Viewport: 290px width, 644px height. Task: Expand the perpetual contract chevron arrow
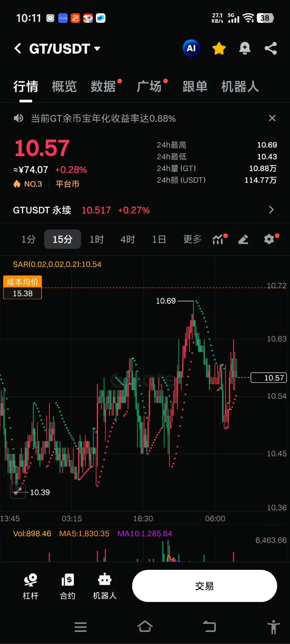(x=271, y=210)
